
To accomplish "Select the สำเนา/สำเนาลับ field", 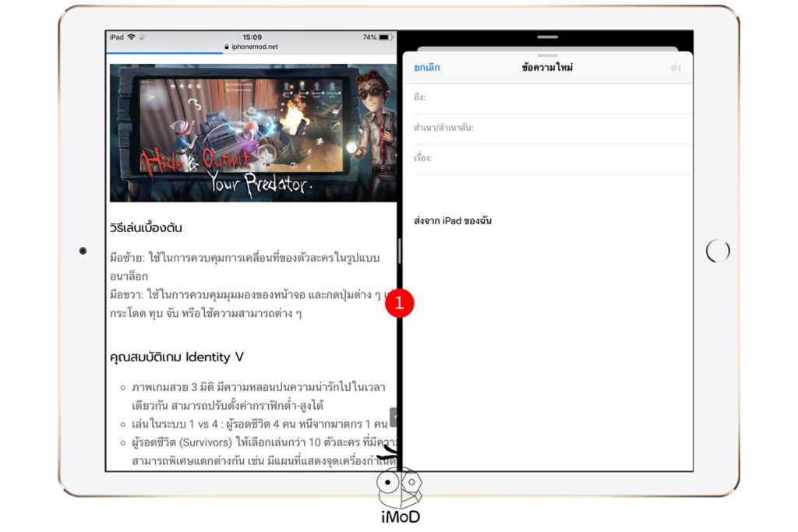I will [546, 129].
